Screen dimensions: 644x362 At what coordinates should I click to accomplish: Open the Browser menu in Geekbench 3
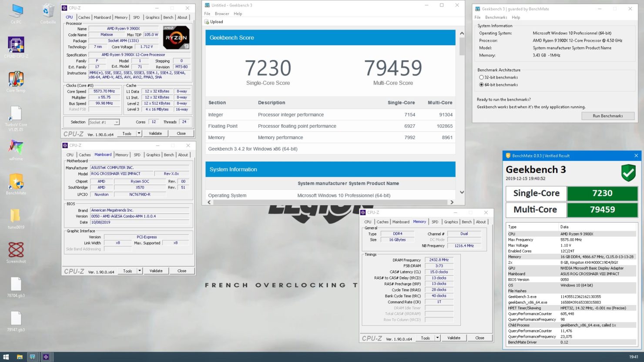pyautogui.click(x=222, y=13)
